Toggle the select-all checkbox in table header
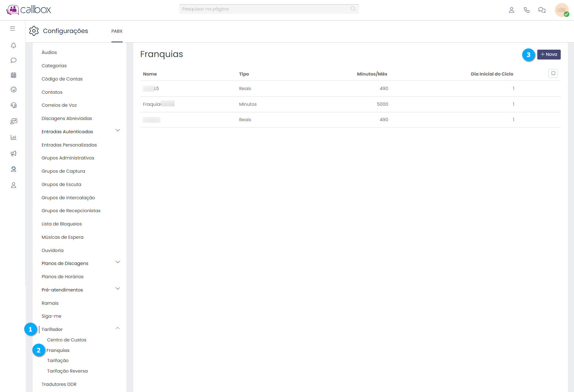Viewport: 574px width, 392px height. click(553, 73)
